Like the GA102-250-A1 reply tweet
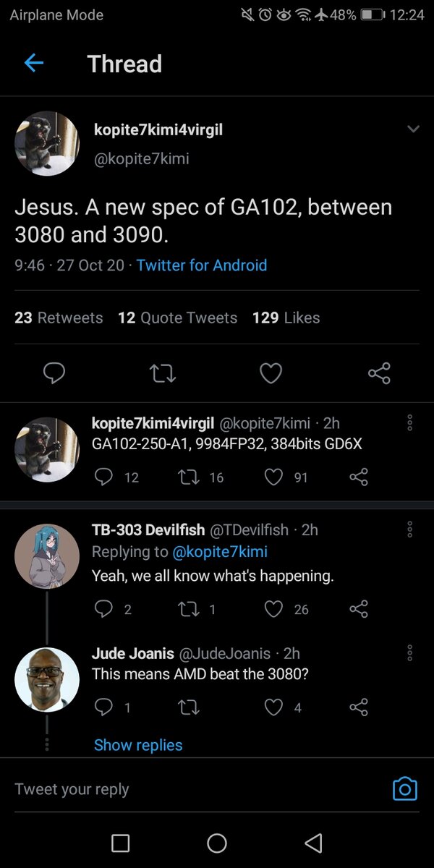Image resolution: width=434 pixels, height=868 pixels. 273,477
